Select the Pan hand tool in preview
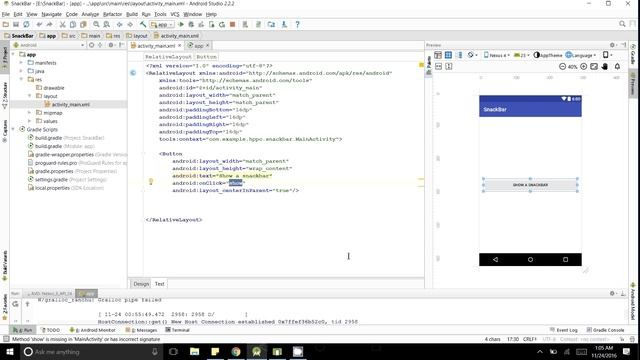The height and width of the screenshot is (360, 640). pos(604,66)
